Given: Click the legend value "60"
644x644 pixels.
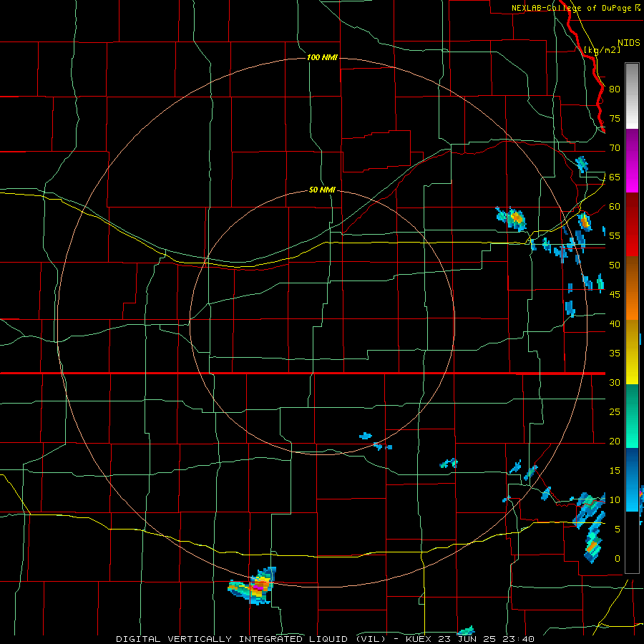Looking at the screenshot, I should pos(615,207).
